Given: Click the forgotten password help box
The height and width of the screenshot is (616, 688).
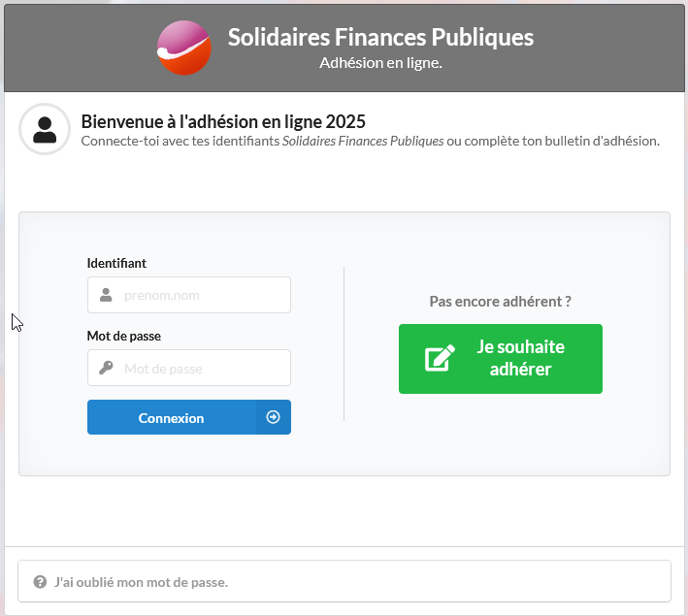Looking at the screenshot, I should click(344, 581).
